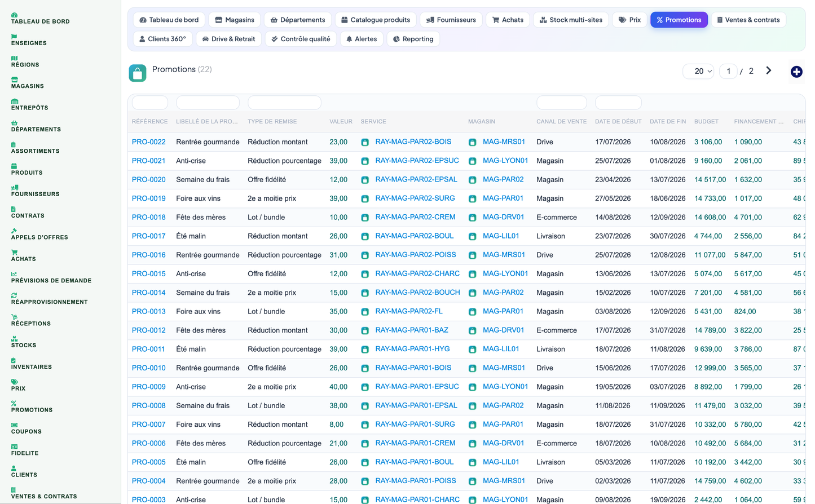
Task: Open Enseignes in the sidebar
Action: pyautogui.click(x=29, y=40)
